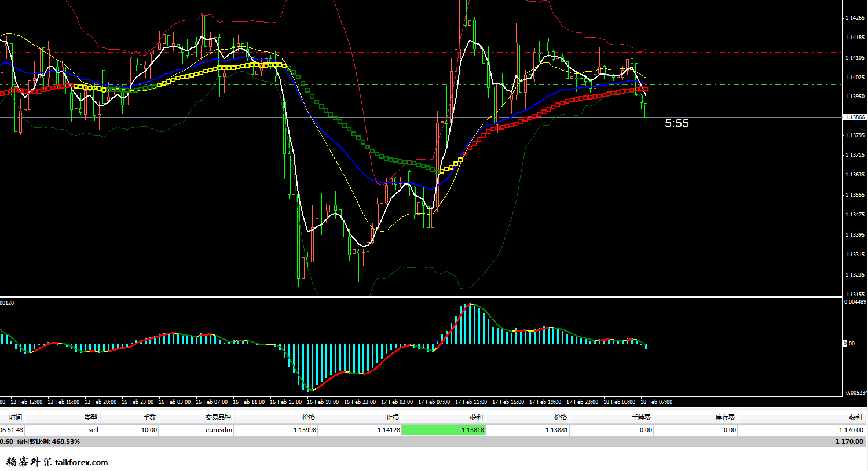Click the 1.13950 price scale label
The width and height of the screenshot is (868, 471).
(x=855, y=97)
